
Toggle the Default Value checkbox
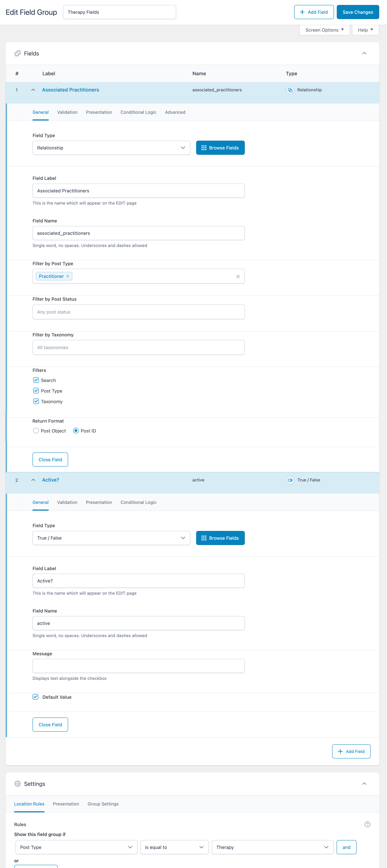pyautogui.click(x=35, y=697)
